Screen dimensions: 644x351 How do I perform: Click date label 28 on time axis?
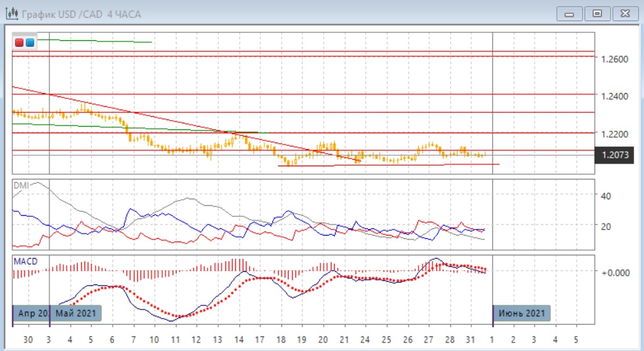click(x=450, y=340)
